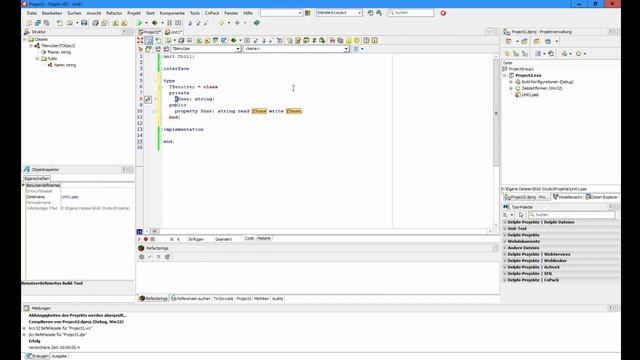Viewport: 640px width, 360px height.
Task: Click the first icon in Projektverwaltung toolbar
Action: click(x=509, y=41)
